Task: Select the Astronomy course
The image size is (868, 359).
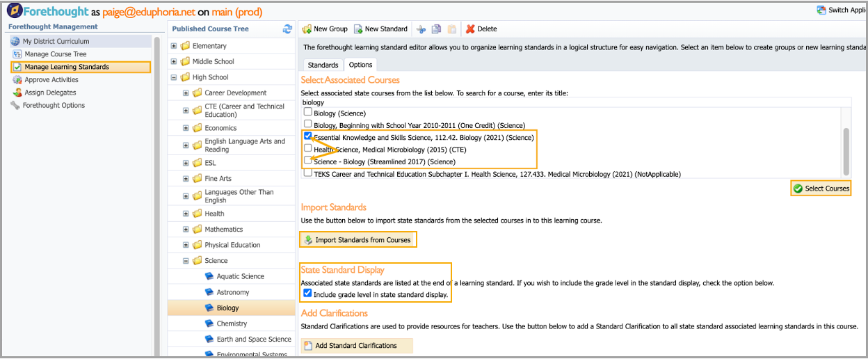Action: pos(232,292)
